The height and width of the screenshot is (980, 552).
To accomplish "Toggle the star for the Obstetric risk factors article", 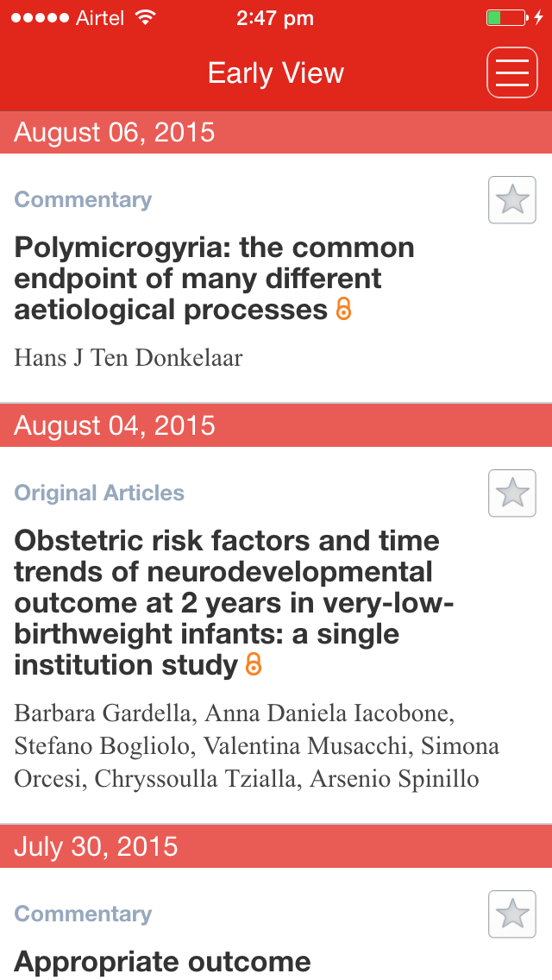I will pyautogui.click(x=512, y=493).
